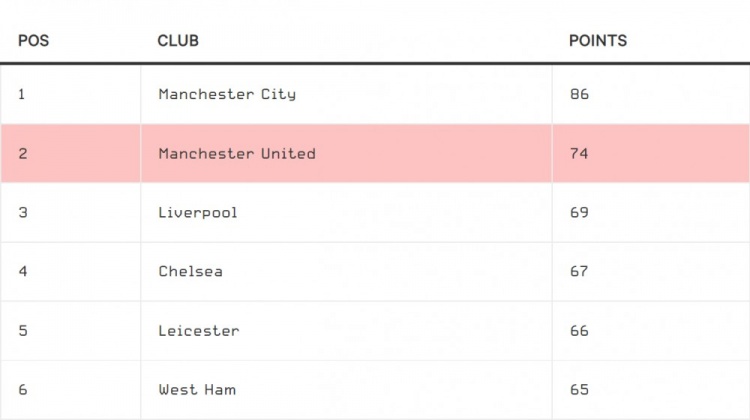This screenshot has height=420, width=750.
Task: Click the 69 points value
Action: click(579, 212)
